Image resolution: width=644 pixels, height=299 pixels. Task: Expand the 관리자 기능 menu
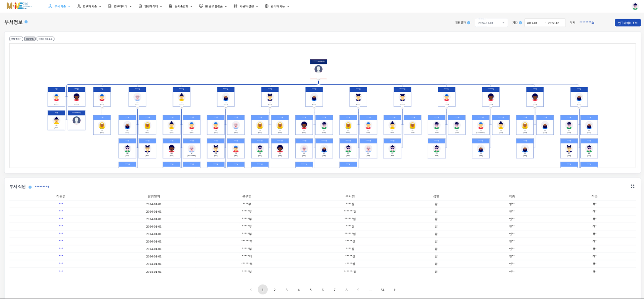(x=277, y=6)
